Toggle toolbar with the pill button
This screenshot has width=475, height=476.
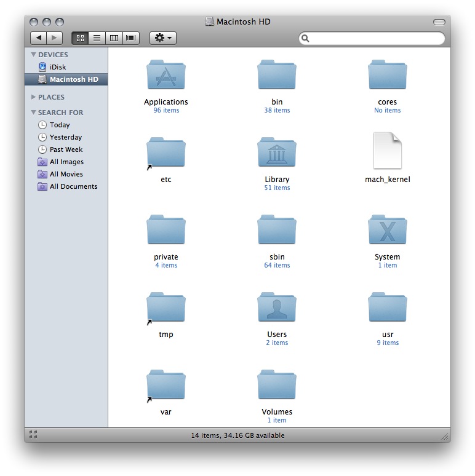(x=439, y=22)
